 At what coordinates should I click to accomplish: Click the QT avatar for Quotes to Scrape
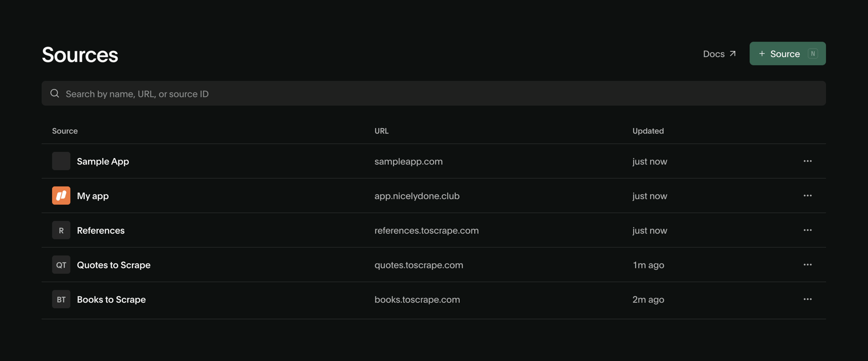(x=61, y=265)
